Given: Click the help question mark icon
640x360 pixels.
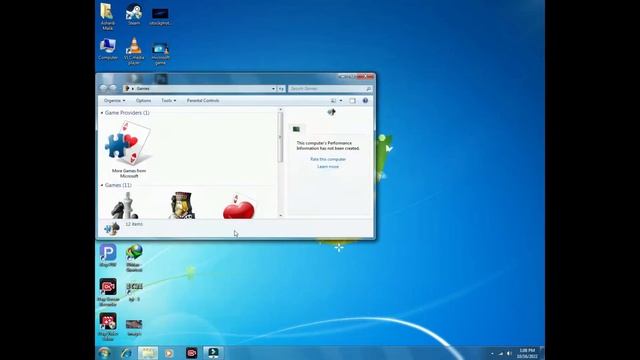Looking at the screenshot, I should 365,100.
